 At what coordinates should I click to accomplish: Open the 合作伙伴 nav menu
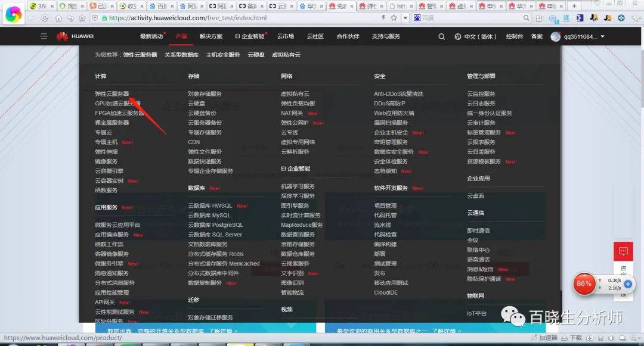click(348, 36)
